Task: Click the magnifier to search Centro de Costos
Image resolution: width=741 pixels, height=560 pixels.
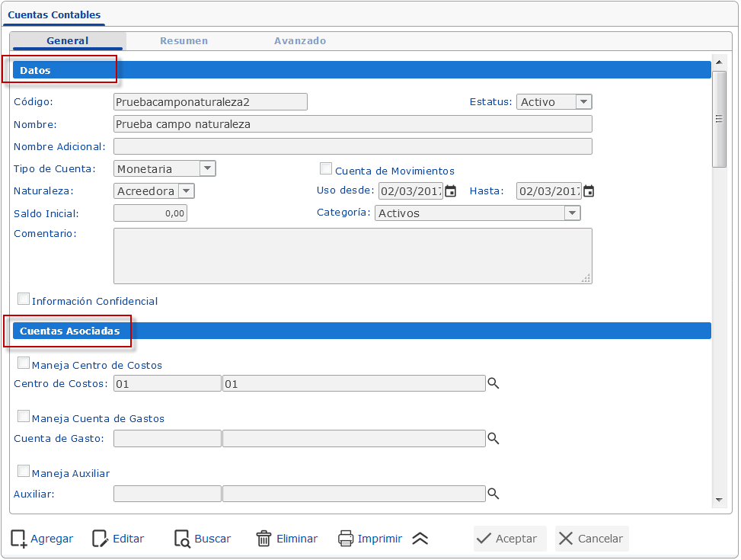Action: pyautogui.click(x=493, y=383)
